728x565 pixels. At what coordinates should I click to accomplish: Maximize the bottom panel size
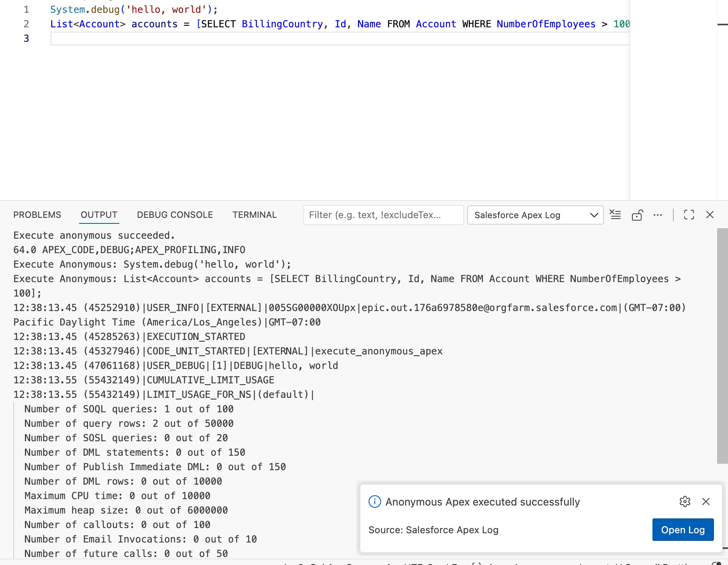[x=689, y=215]
